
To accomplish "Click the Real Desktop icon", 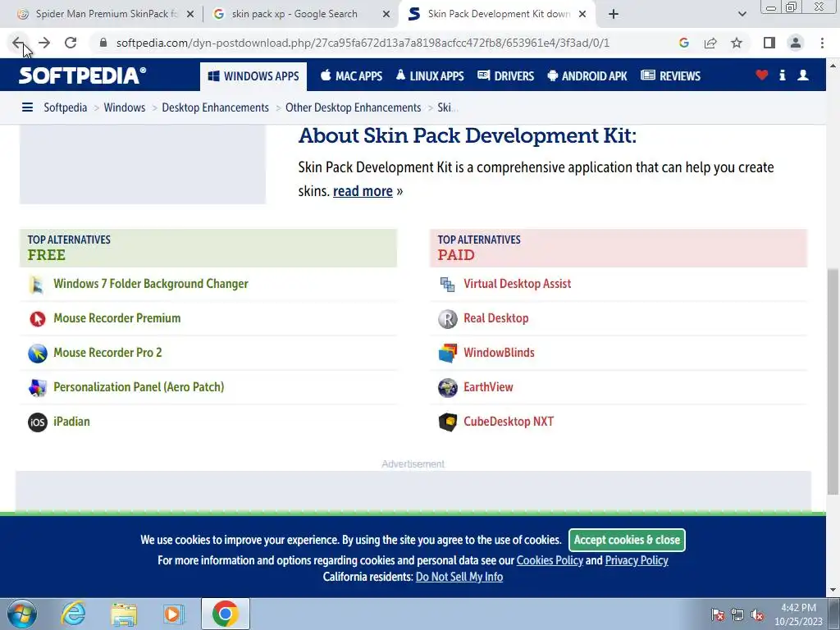I will [x=447, y=319].
